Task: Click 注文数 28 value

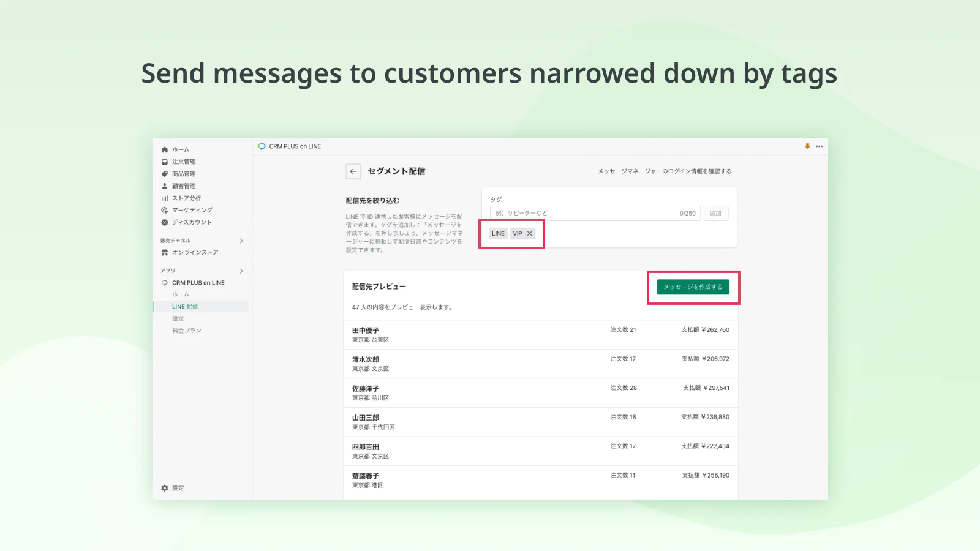Action: pyautogui.click(x=624, y=388)
